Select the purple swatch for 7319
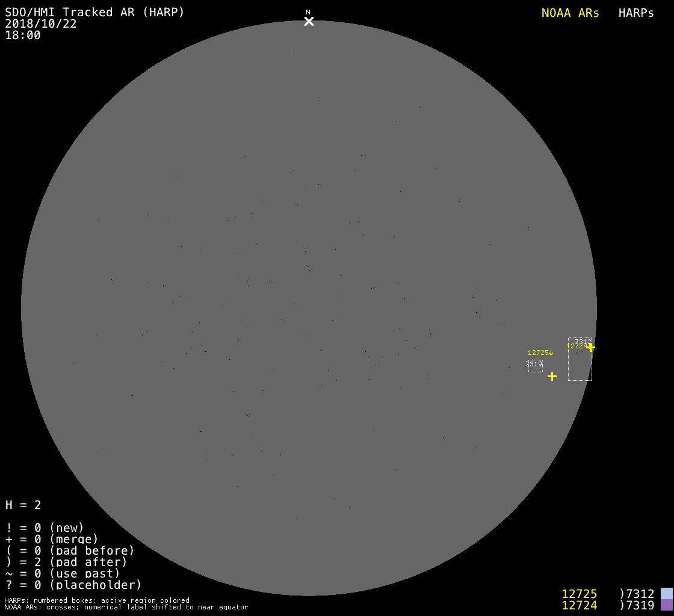 point(666,605)
